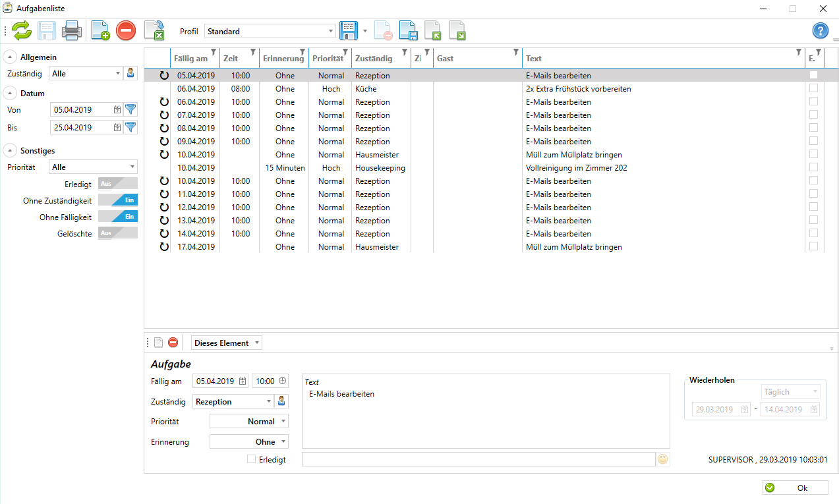Click the empty comment field next to Erledigt checkbox

tap(478, 459)
